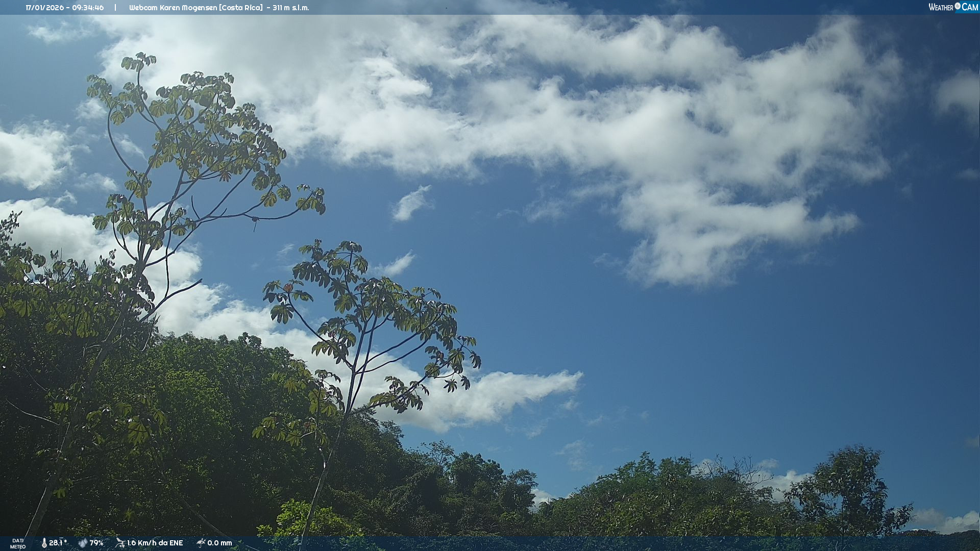Image resolution: width=980 pixels, height=551 pixels.
Task: Click the vertical separator in the header bar
Action: pos(115,8)
